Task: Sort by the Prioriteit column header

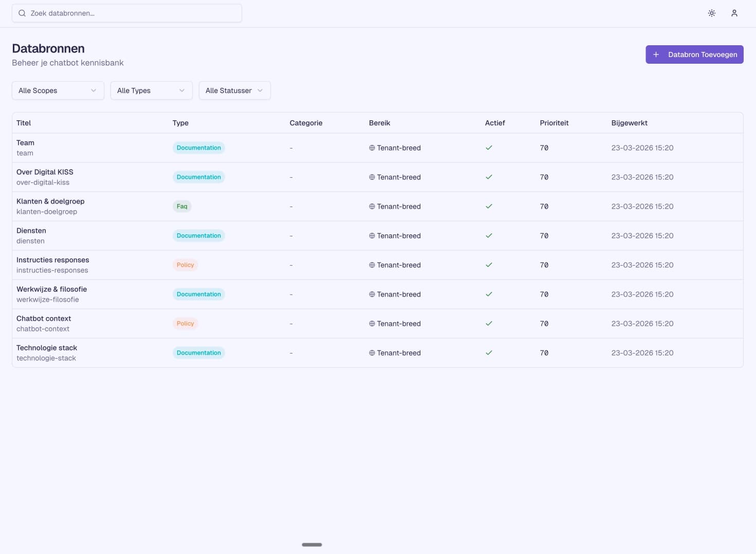Action: tap(554, 123)
